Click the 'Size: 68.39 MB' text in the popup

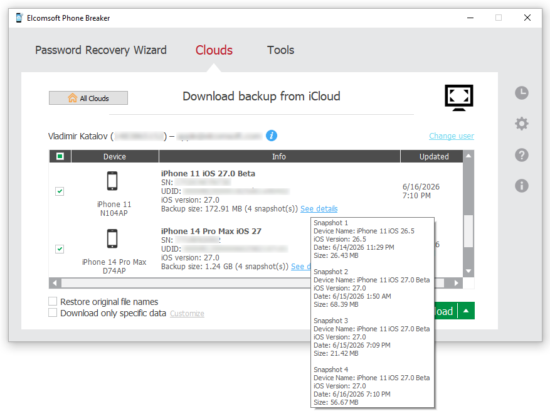click(x=336, y=304)
